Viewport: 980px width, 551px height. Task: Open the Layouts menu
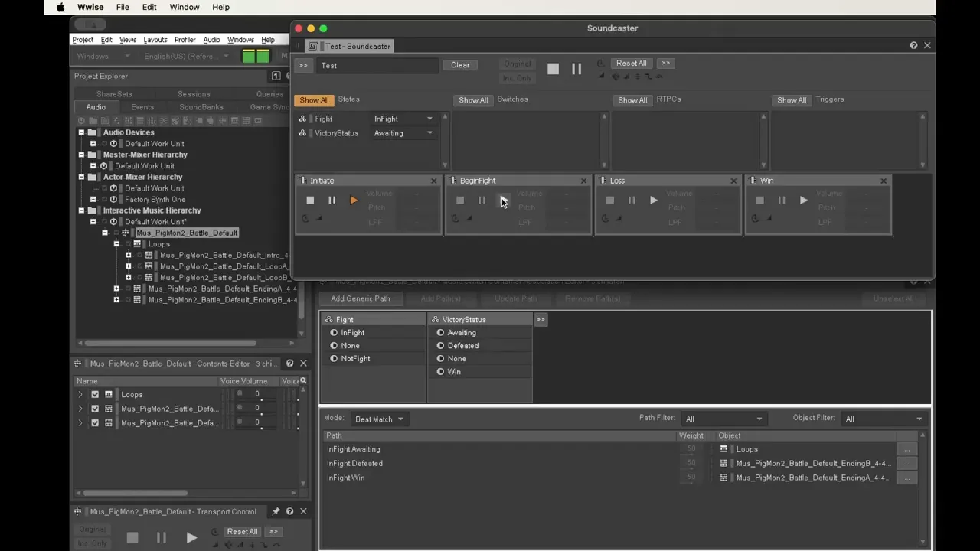155,40
